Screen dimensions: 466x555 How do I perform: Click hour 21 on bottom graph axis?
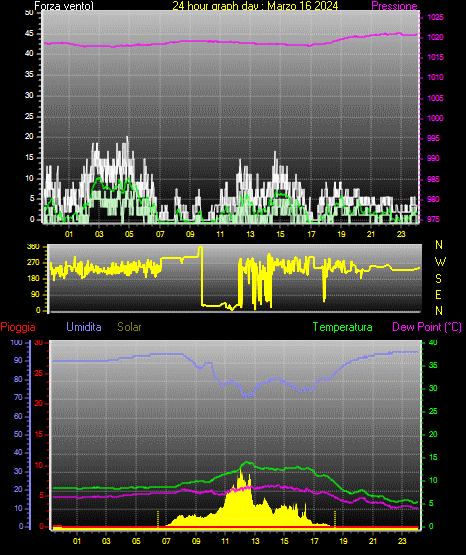point(373,541)
